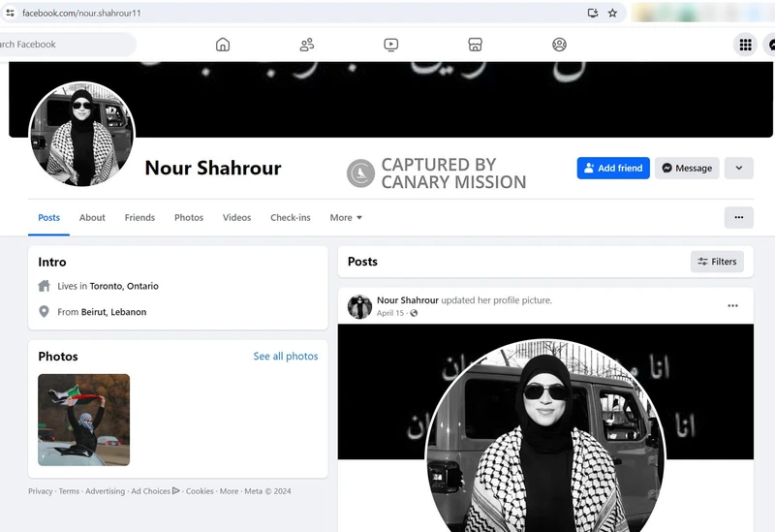Open the profile three-dots options button

click(x=738, y=217)
